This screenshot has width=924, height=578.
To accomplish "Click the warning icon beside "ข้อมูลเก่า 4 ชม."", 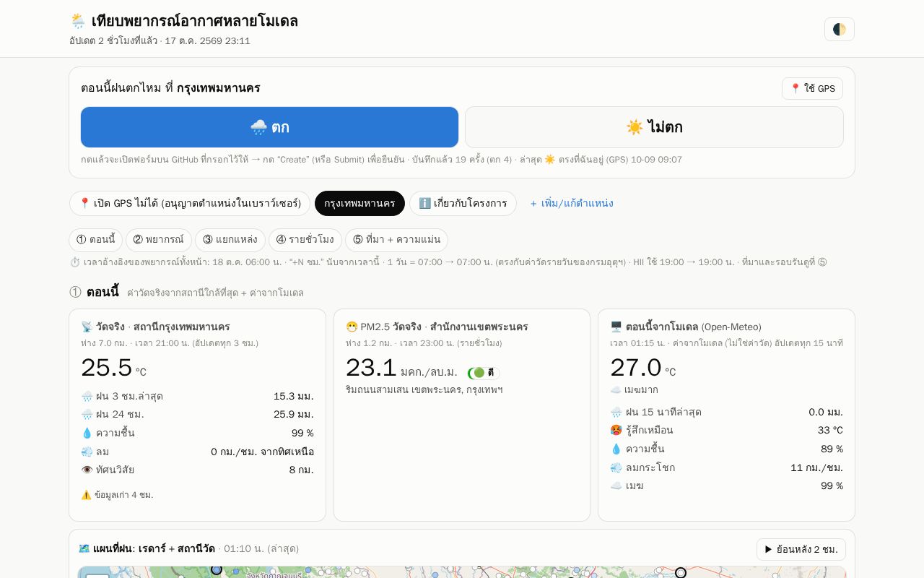I will coord(86,495).
